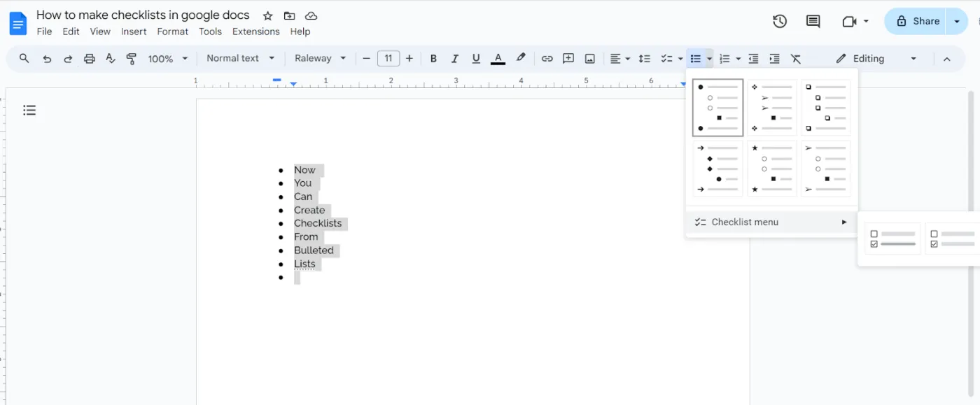The width and height of the screenshot is (980, 405).
Task: Open line and paragraph spacing icon
Action: [644, 58]
